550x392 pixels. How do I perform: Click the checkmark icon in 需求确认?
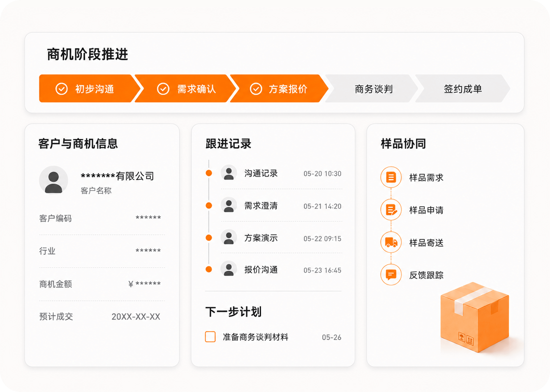(x=163, y=89)
